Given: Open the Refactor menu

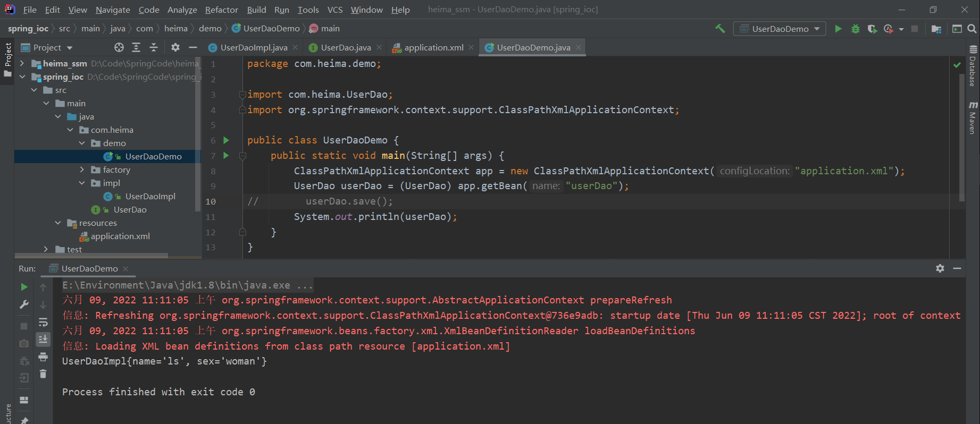Looking at the screenshot, I should 221,10.
